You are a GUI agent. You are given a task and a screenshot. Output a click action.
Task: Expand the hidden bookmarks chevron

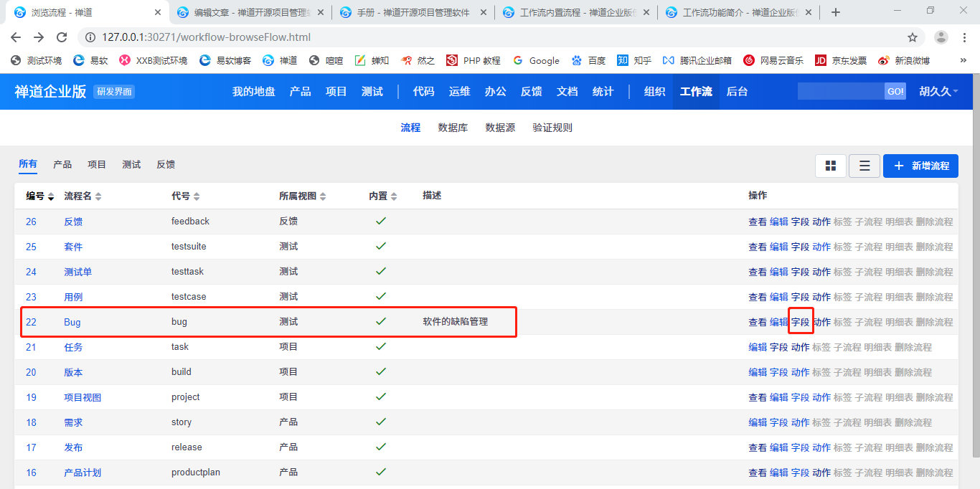pyautogui.click(x=963, y=60)
